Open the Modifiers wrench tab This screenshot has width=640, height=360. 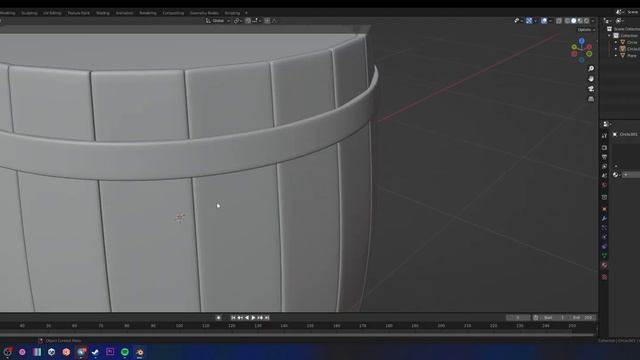point(604,219)
